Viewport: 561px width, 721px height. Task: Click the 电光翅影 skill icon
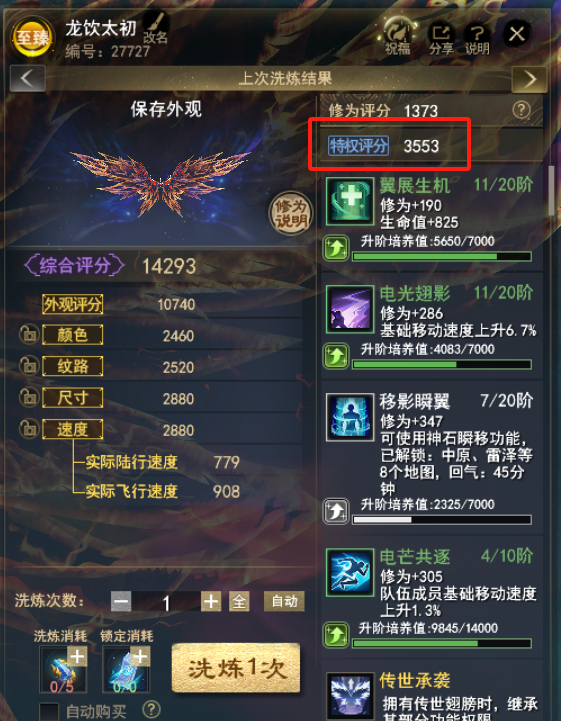pyautogui.click(x=350, y=309)
